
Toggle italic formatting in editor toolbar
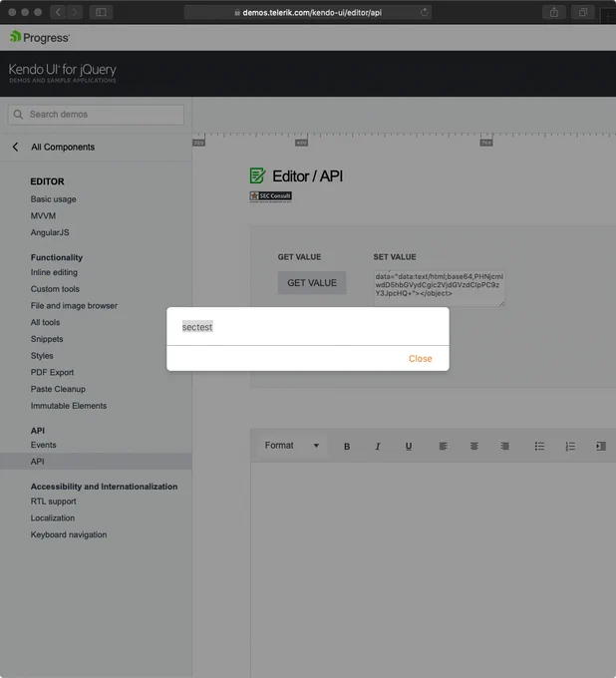378,447
